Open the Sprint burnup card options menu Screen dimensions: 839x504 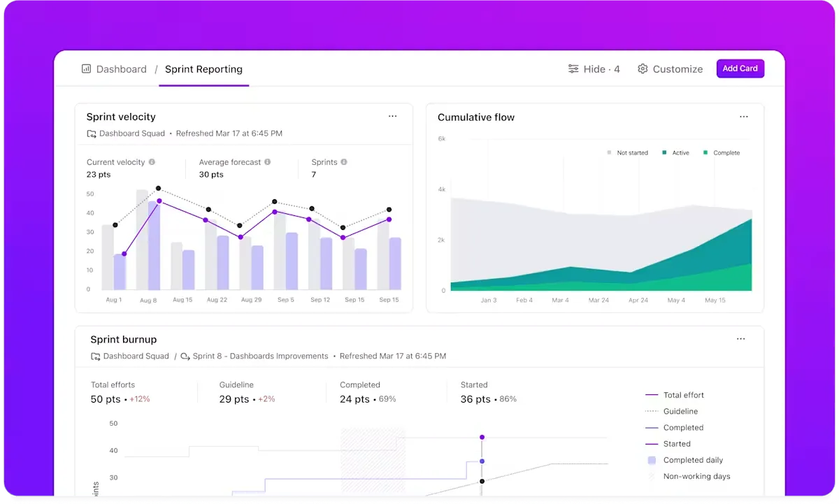coord(741,339)
